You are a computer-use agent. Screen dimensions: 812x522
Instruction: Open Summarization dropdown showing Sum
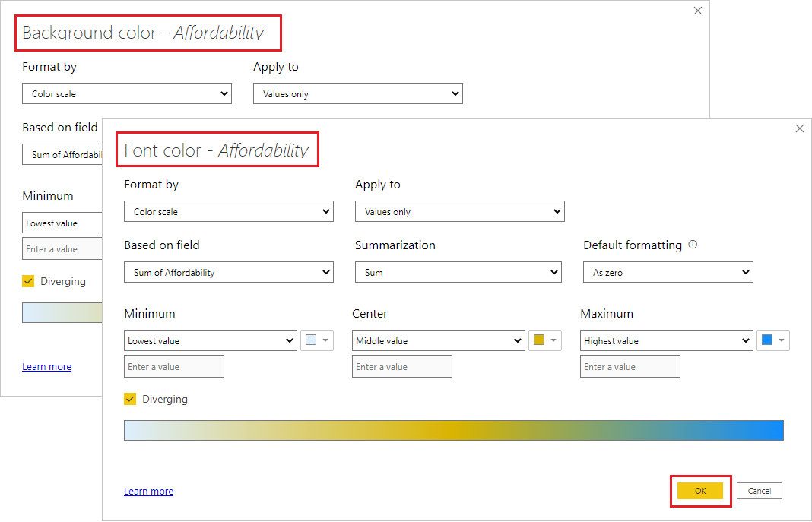458,272
